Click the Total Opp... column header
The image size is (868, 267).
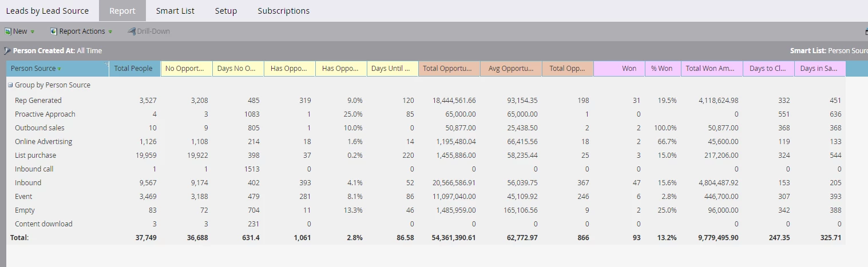(x=568, y=69)
